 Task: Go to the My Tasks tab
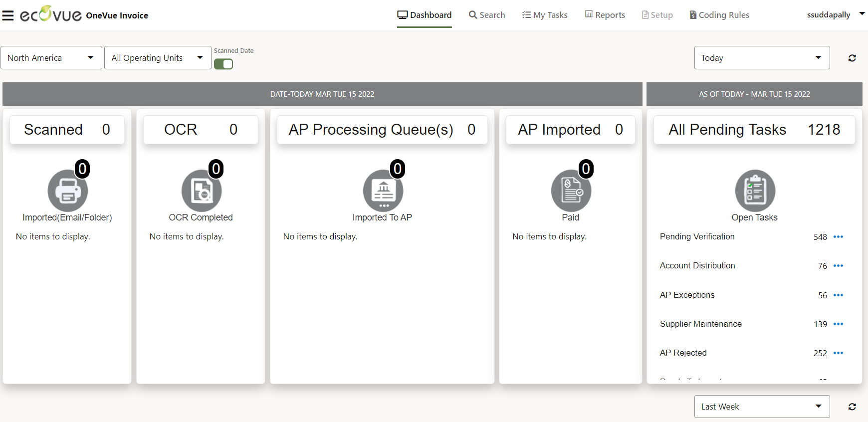545,15
